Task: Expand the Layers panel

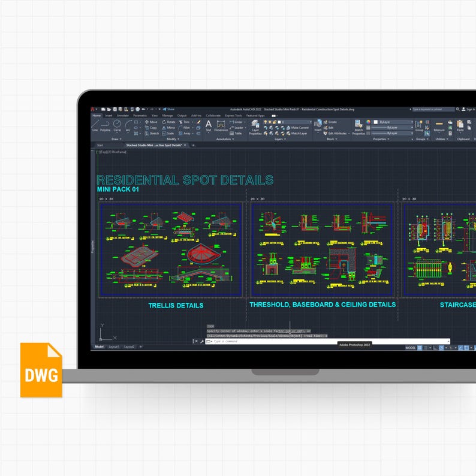Action: 280,139
